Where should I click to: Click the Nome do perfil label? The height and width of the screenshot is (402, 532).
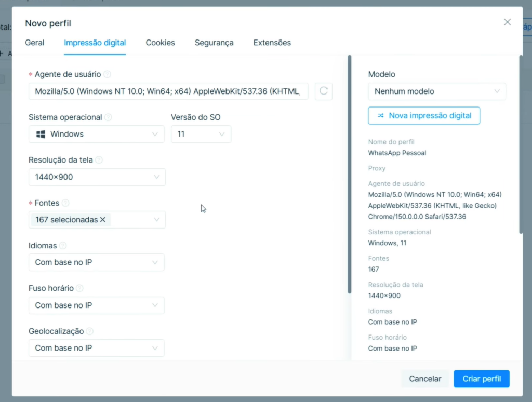391,142
